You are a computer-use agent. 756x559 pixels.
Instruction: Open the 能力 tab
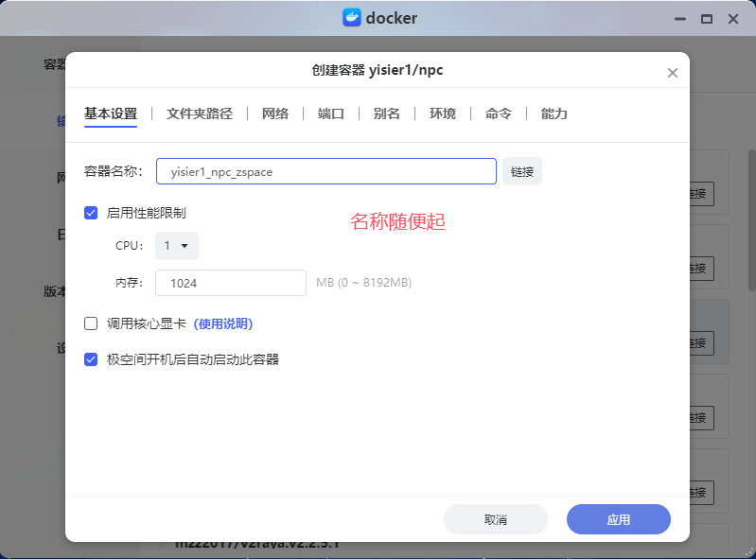coord(554,114)
